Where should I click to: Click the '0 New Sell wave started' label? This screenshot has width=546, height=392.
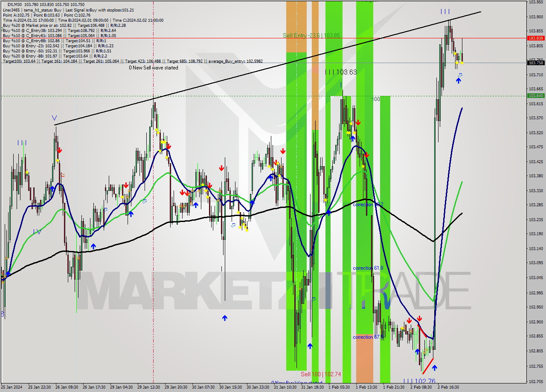coord(154,68)
